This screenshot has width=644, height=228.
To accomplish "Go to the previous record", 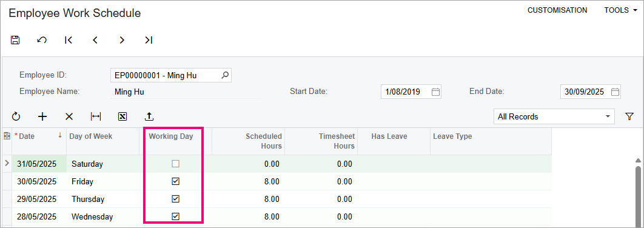I will click(x=95, y=40).
